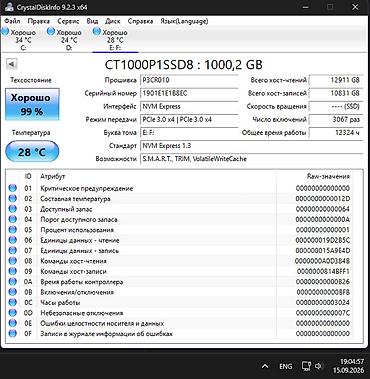The height and width of the screenshot is (379, 370).
Task: Click the Хорошо 99 % health status button
Action: click(32, 104)
